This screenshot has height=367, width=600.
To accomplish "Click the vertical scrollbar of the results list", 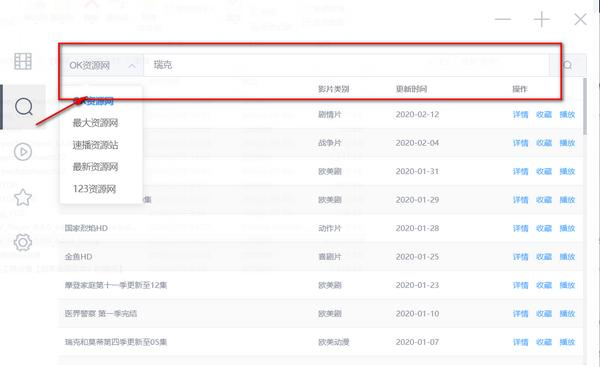I will 585,106.
